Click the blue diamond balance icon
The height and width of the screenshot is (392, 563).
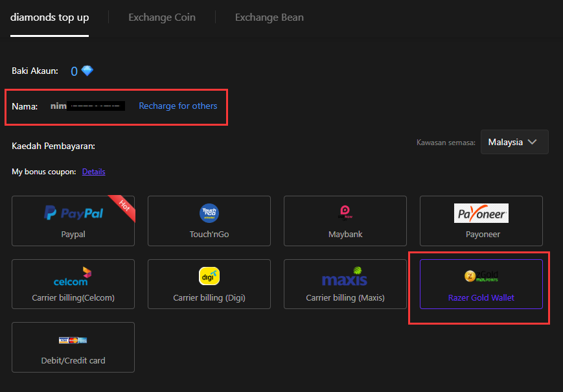click(x=87, y=71)
